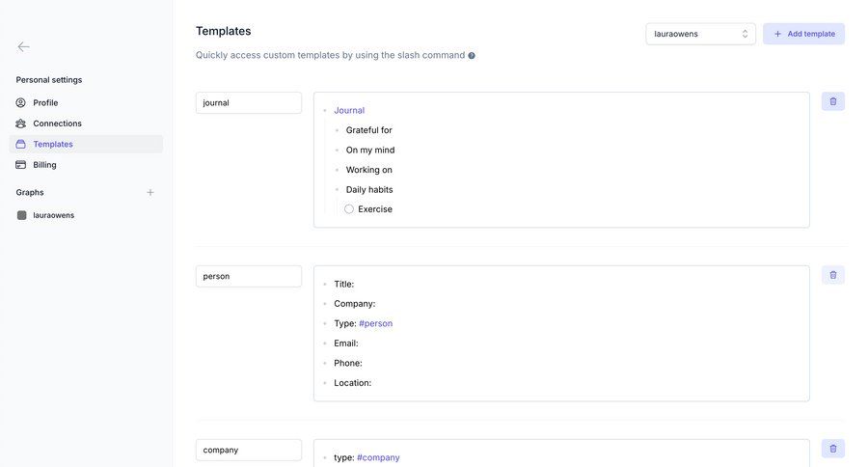Toggle the Exercise checkbox circle
The image size is (868, 467).
(349, 208)
